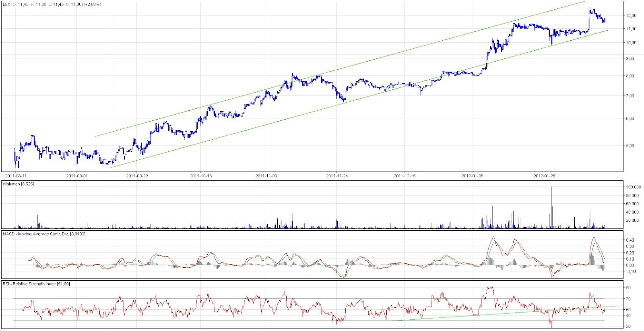Click the MACD Moving Average panel label
The image size is (644, 331).
[x=44, y=234]
